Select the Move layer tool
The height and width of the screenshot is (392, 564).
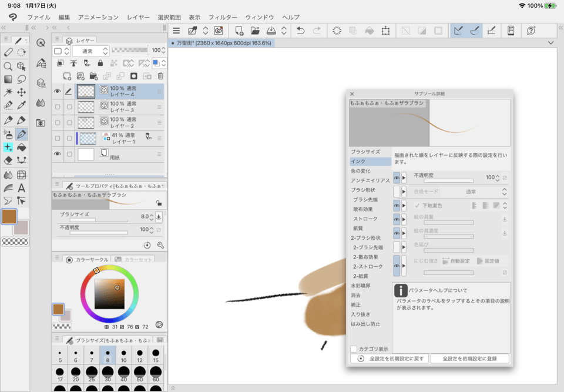pos(22,92)
